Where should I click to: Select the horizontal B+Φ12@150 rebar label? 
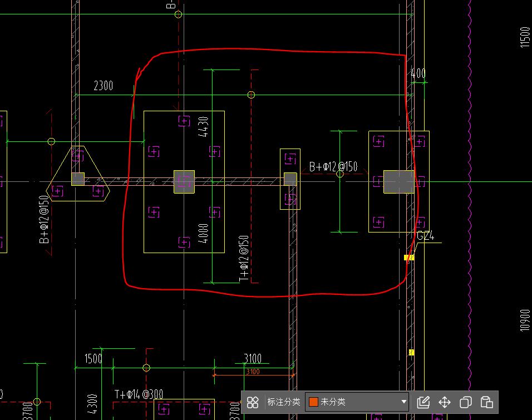pyautogui.click(x=333, y=167)
